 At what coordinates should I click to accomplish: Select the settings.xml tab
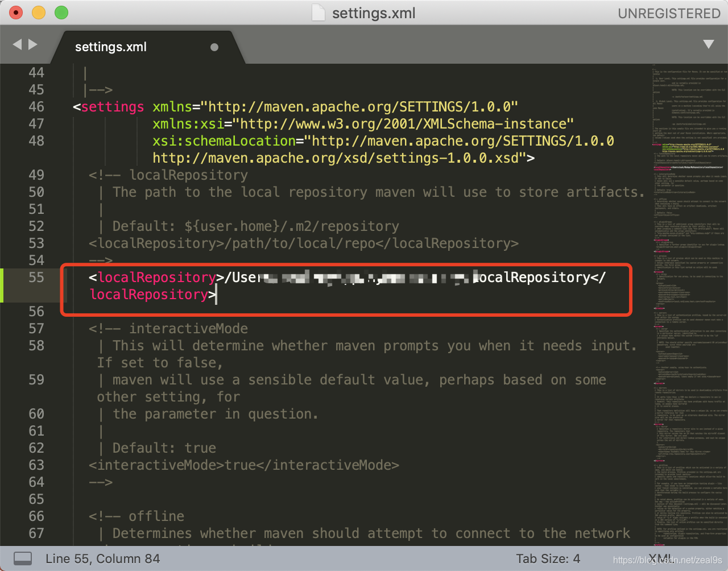point(111,47)
